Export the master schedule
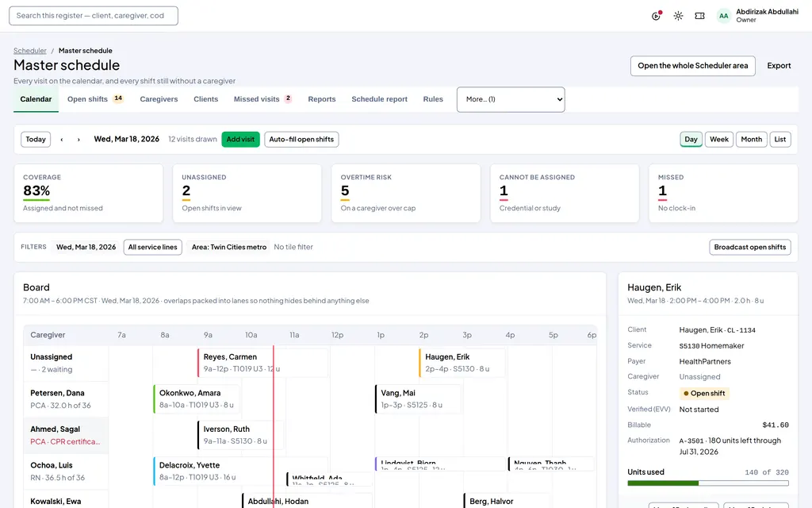The image size is (812, 508). tap(779, 66)
